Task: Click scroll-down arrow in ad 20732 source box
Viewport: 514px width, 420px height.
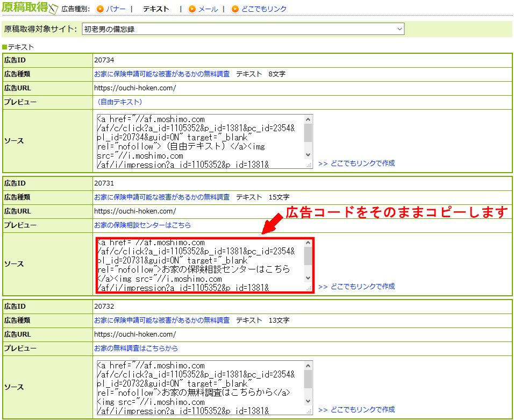Action: (x=308, y=401)
